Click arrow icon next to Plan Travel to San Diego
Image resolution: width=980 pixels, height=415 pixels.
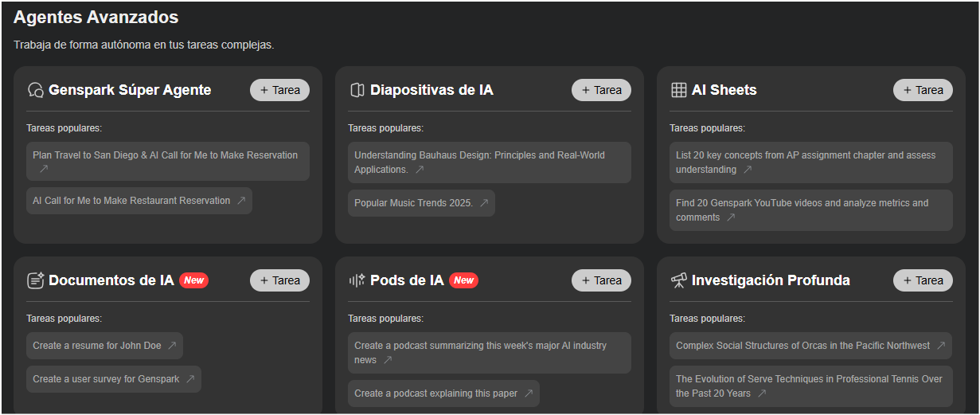point(44,170)
